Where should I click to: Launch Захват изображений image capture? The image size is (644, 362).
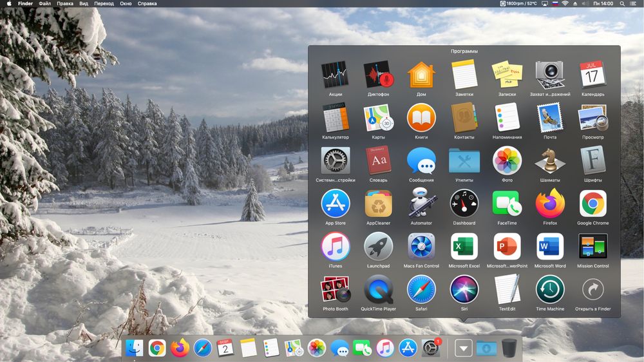(x=550, y=75)
